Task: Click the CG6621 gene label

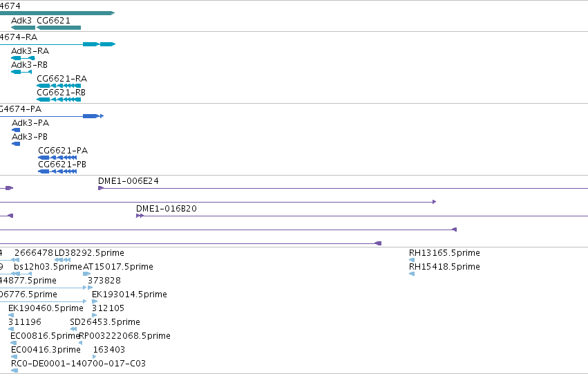Action: [53, 21]
